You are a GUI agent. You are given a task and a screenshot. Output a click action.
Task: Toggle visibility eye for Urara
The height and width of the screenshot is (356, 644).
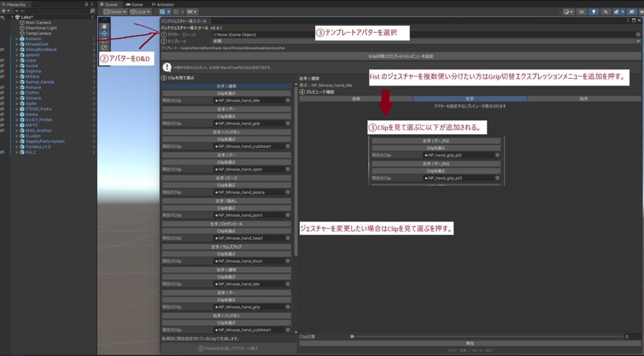(3, 60)
